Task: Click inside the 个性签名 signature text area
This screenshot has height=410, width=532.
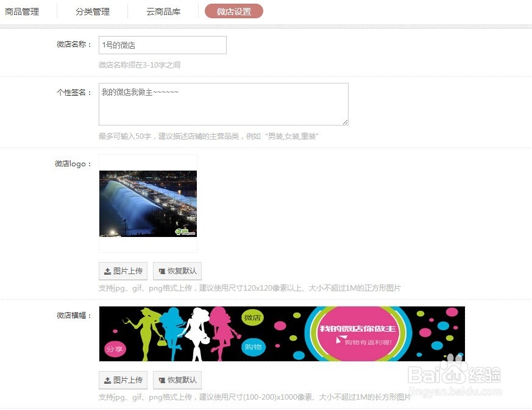Action: (223, 104)
